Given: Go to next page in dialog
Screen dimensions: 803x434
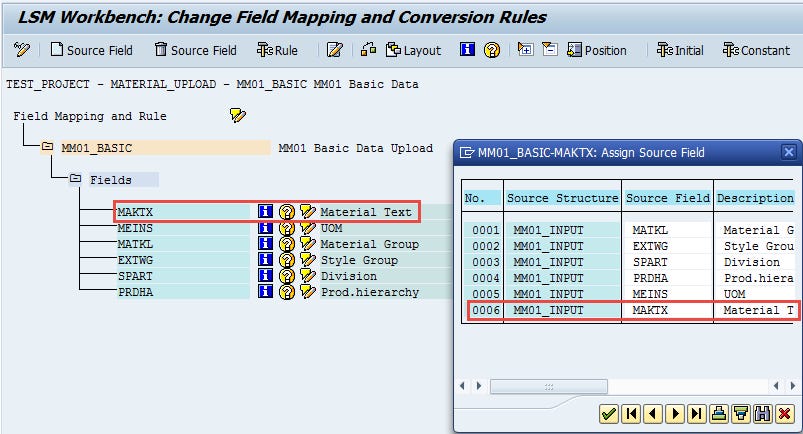Looking at the screenshot, I should (675, 413).
